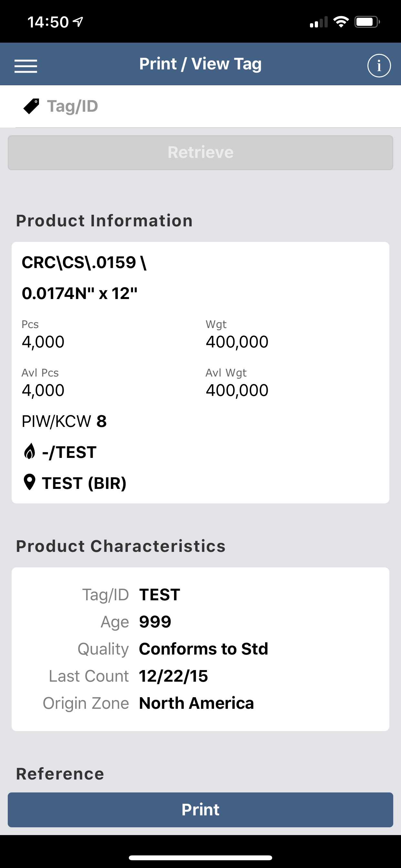401x868 pixels.
Task: Tap the location arrow beside the clock
Action: [x=78, y=22]
